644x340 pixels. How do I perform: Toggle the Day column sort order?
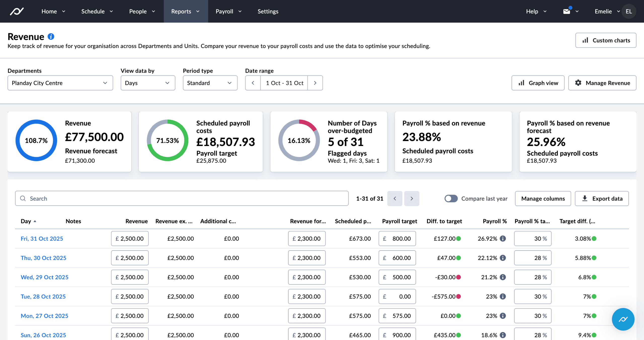(28, 221)
